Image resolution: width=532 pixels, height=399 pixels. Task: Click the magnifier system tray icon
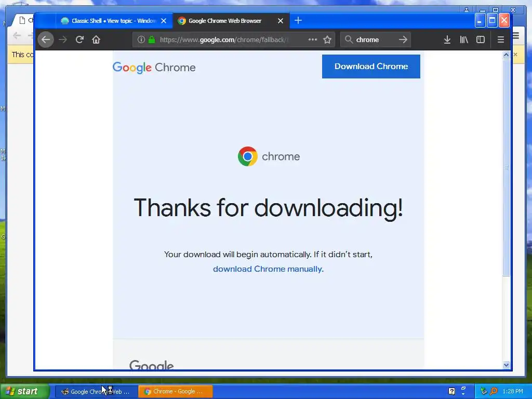click(x=494, y=392)
